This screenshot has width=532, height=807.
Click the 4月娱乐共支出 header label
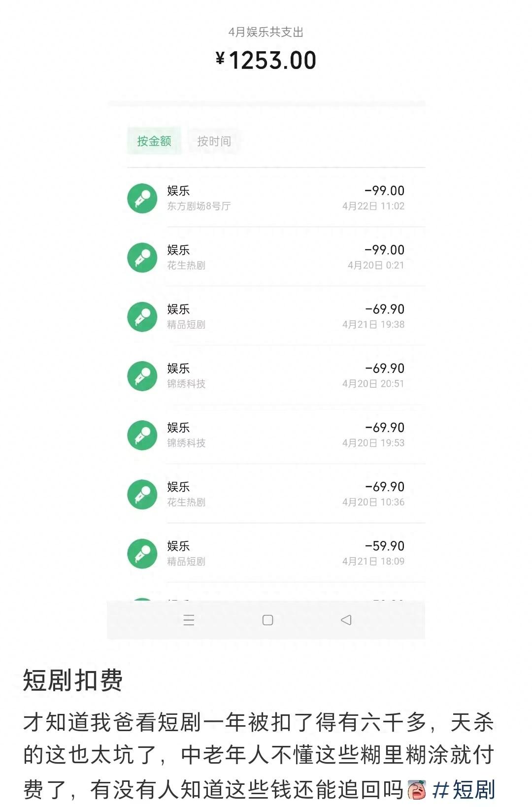[266, 32]
